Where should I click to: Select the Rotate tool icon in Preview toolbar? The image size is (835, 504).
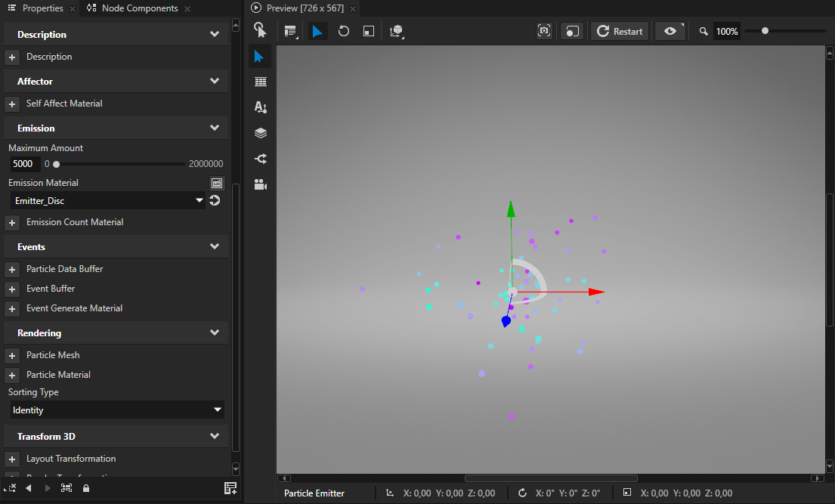point(344,32)
